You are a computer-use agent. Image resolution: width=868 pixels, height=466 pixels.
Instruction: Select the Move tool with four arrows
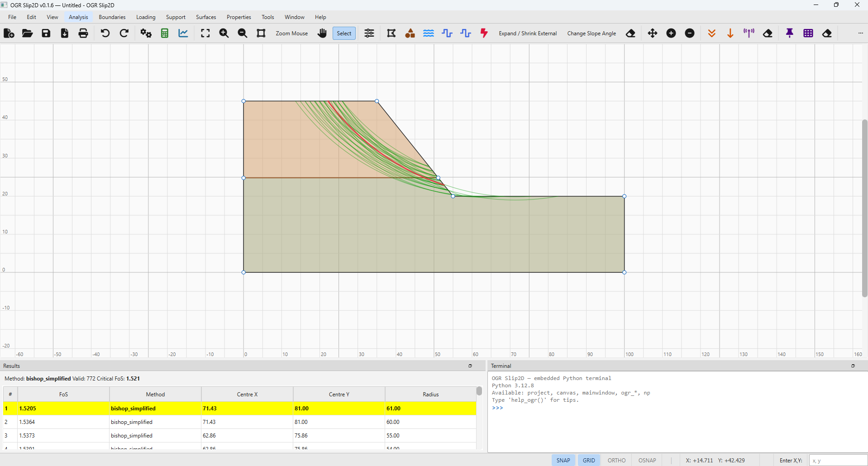tap(652, 33)
